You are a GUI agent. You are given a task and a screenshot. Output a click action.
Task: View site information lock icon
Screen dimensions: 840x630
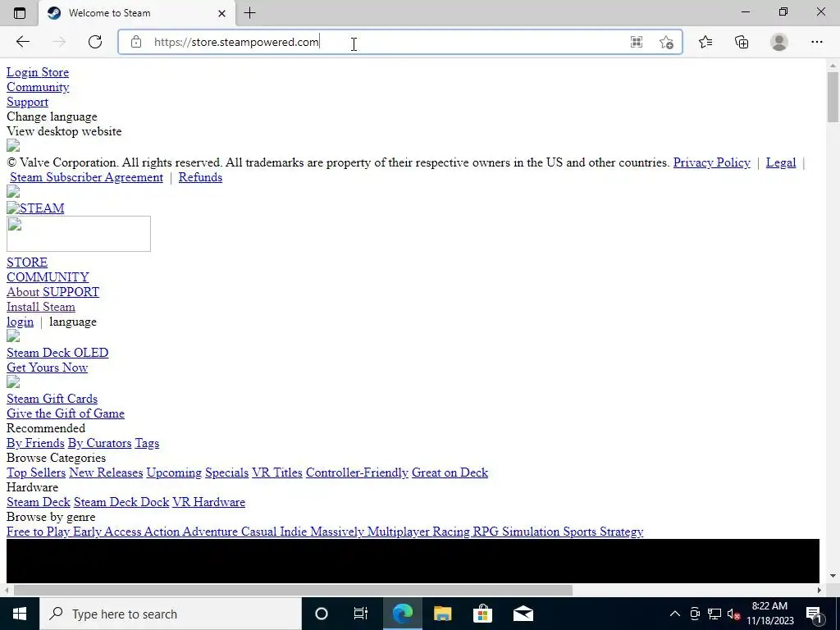pos(136,42)
